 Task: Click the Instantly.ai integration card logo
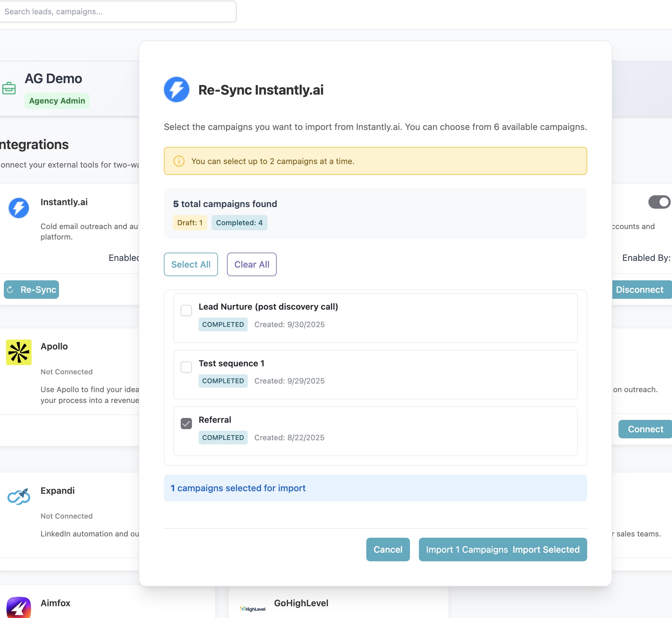point(19,208)
